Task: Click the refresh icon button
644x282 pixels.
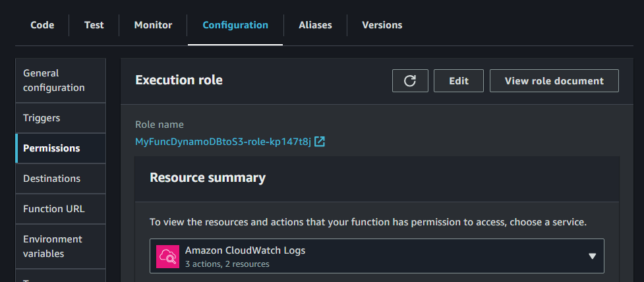Action: pos(410,81)
